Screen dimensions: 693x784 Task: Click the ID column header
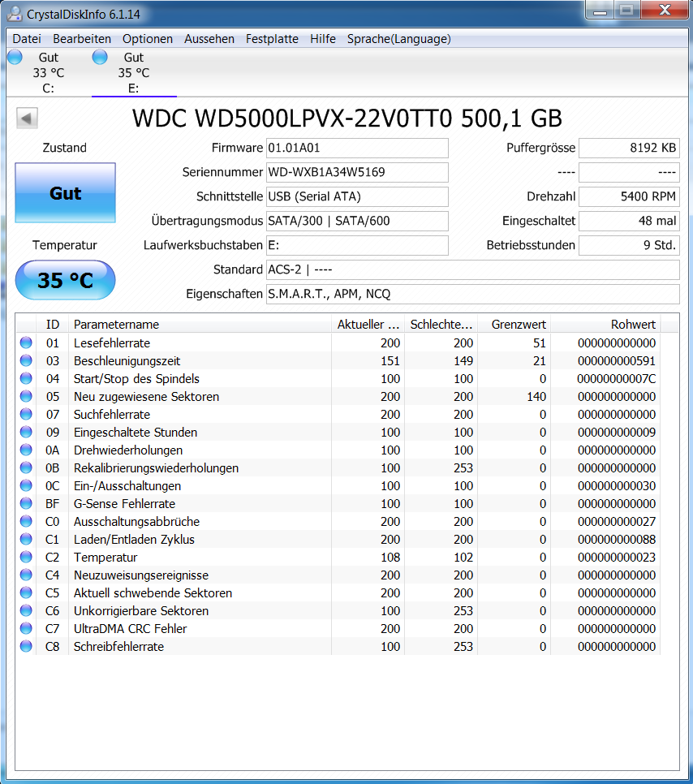53,325
